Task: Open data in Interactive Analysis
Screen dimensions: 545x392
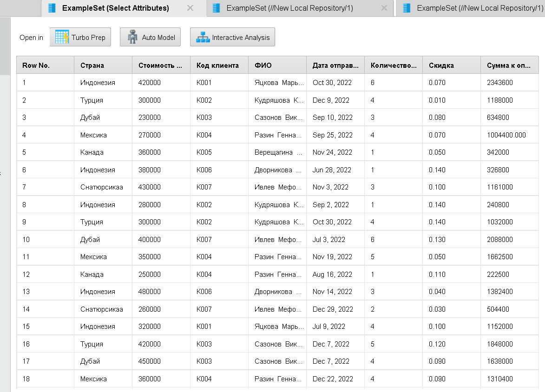Action: (x=232, y=37)
